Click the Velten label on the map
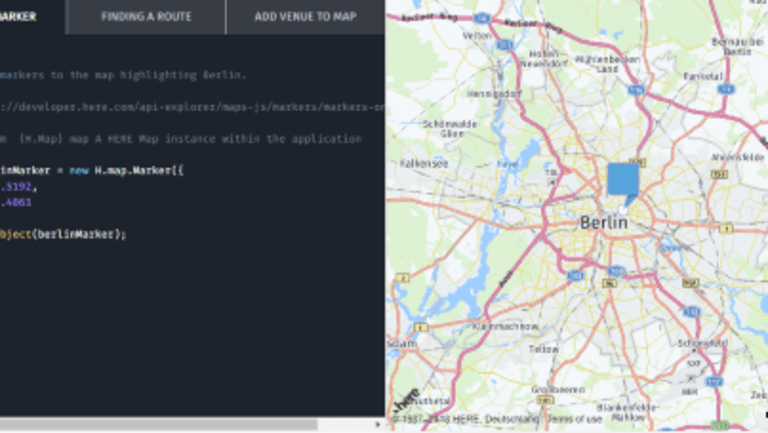Image resolution: width=768 pixels, height=433 pixels. coord(477,36)
